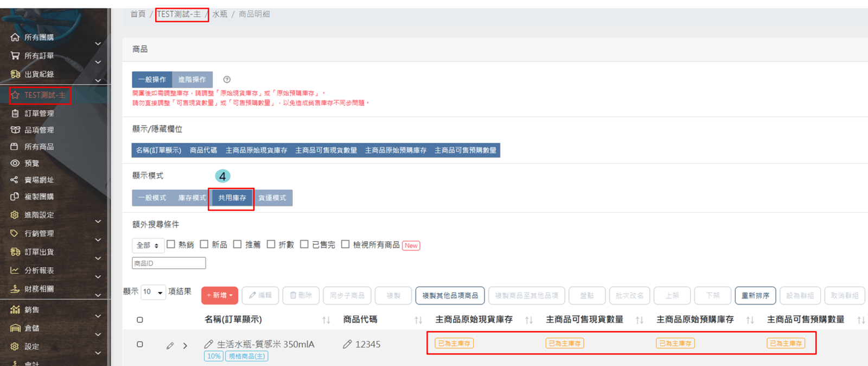Viewport: 868px width, 366px height.
Task: Select the 共用庫存 display mode
Action: tap(232, 198)
